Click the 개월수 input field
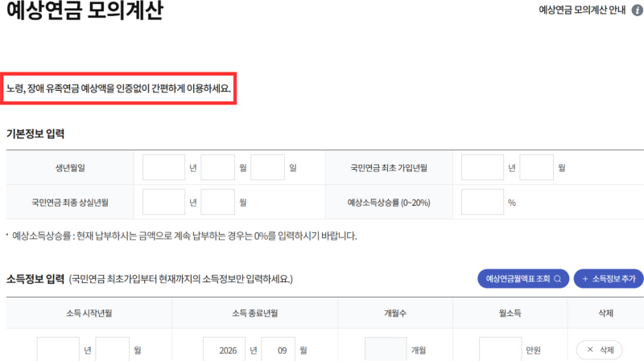The height and width of the screenshot is (361, 644). point(386,350)
